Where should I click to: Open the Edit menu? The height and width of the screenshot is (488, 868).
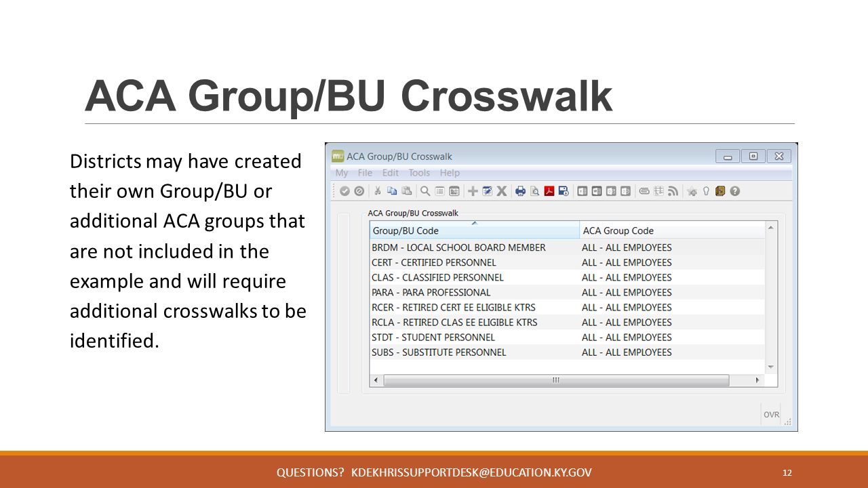coord(390,173)
